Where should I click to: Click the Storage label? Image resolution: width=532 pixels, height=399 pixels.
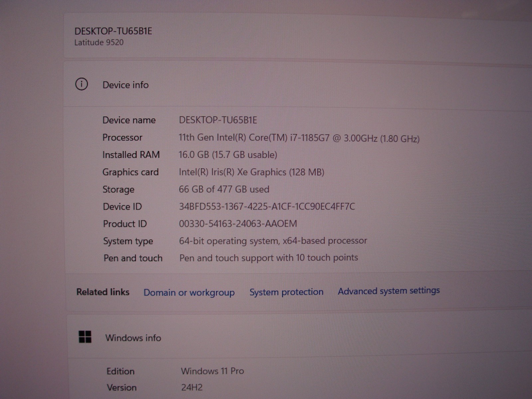coord(118,190)
